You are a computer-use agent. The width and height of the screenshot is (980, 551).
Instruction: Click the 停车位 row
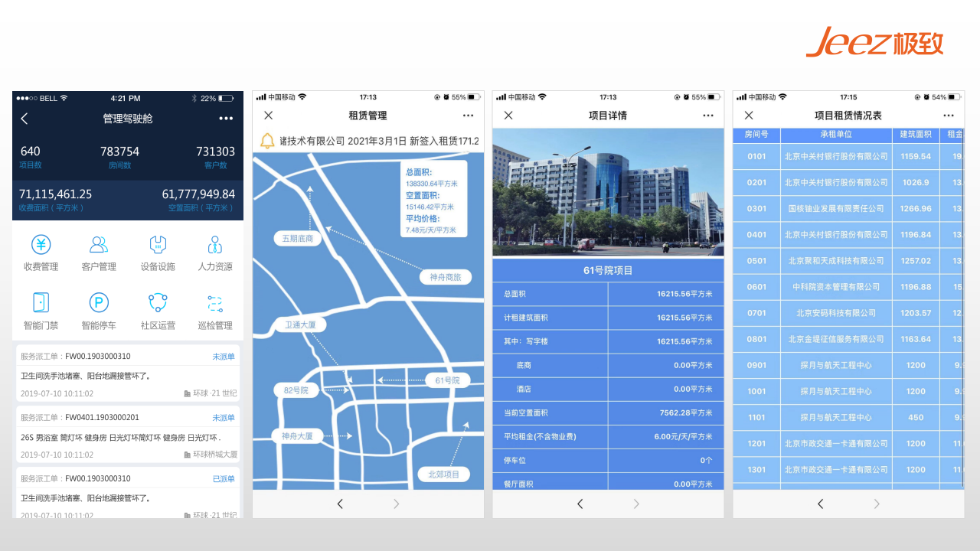coord(608,461)
